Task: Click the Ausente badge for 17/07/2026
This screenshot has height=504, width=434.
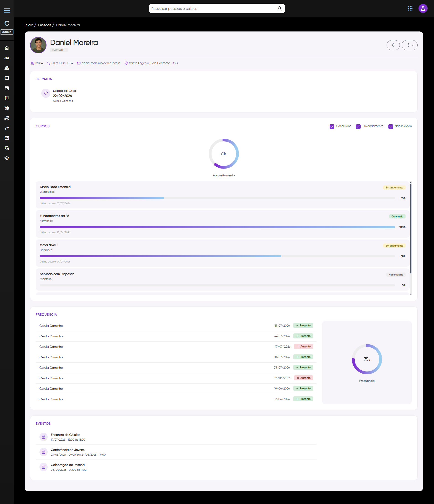Action: (303, 346)
